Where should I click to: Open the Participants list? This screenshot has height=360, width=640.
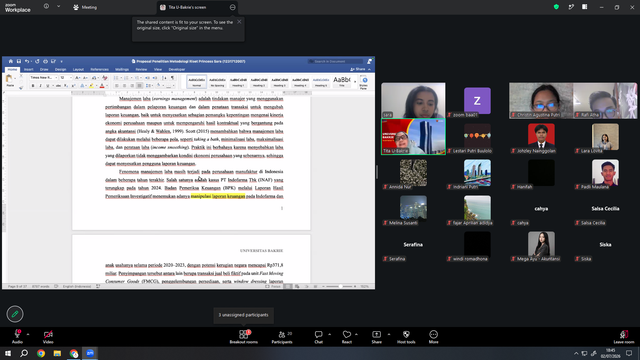282,336
